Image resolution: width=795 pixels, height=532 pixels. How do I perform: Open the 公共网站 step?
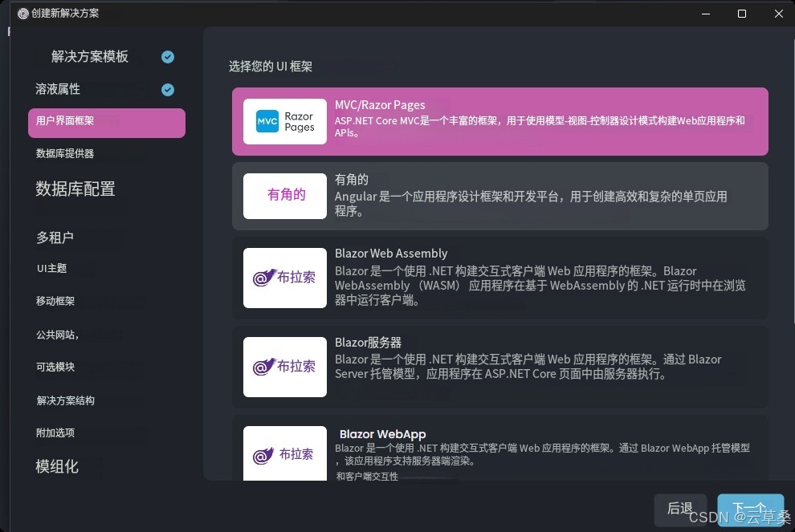click(57, 335)
